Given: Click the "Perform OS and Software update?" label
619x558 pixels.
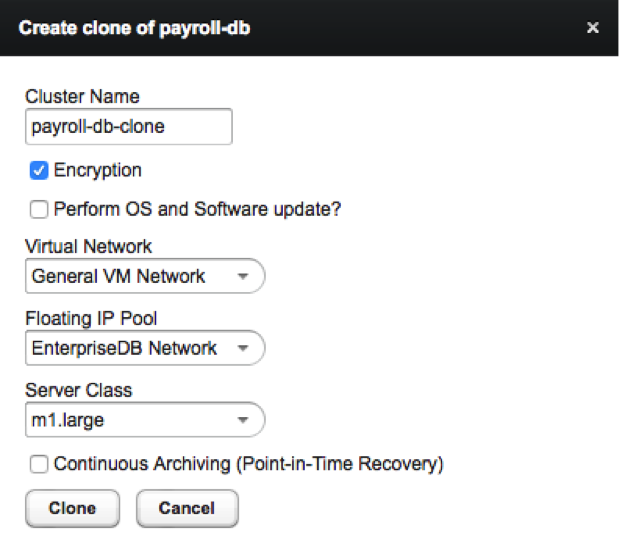Looking at the screenshot, I should click(x=198, y=210).
